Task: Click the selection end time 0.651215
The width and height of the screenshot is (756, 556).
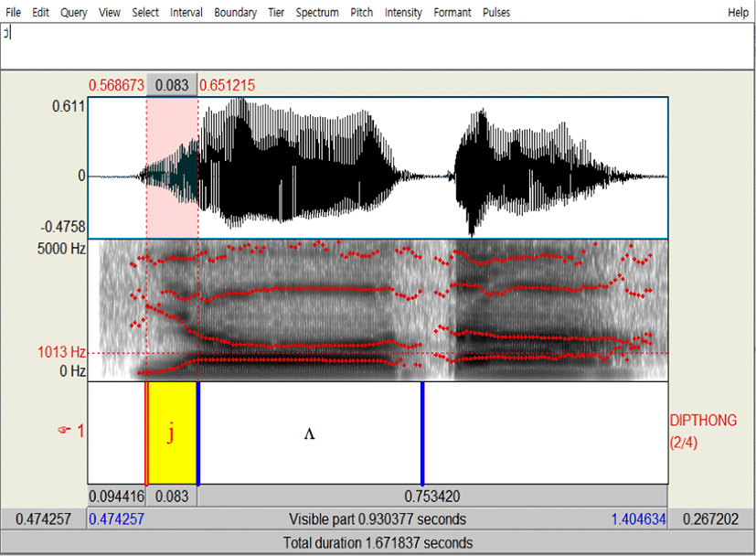Action: [227, 85]
